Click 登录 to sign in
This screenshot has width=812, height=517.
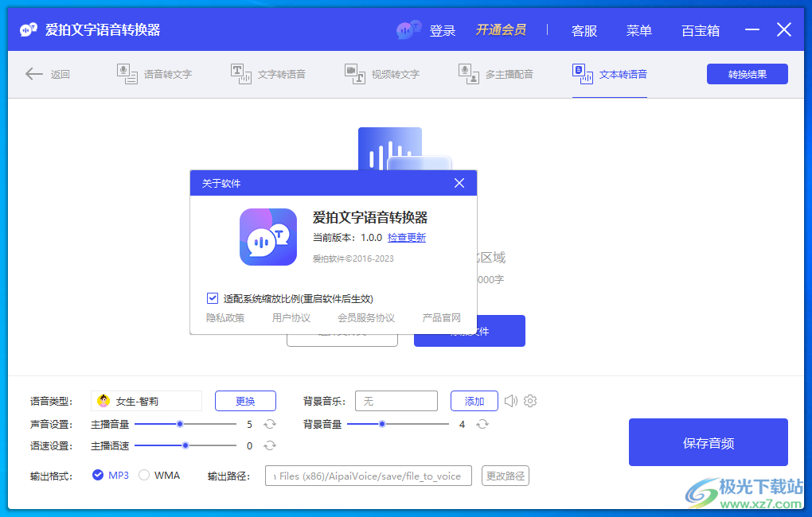(x=443, y=30)
